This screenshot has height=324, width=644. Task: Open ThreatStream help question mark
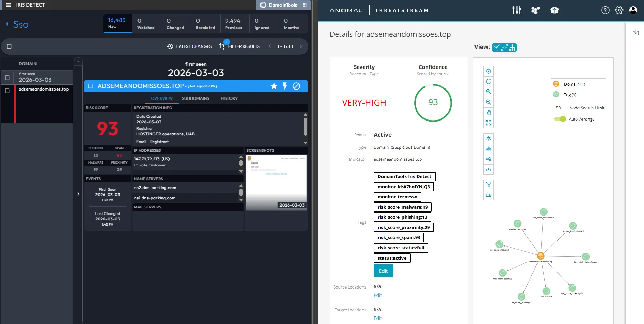coord(605,10)
